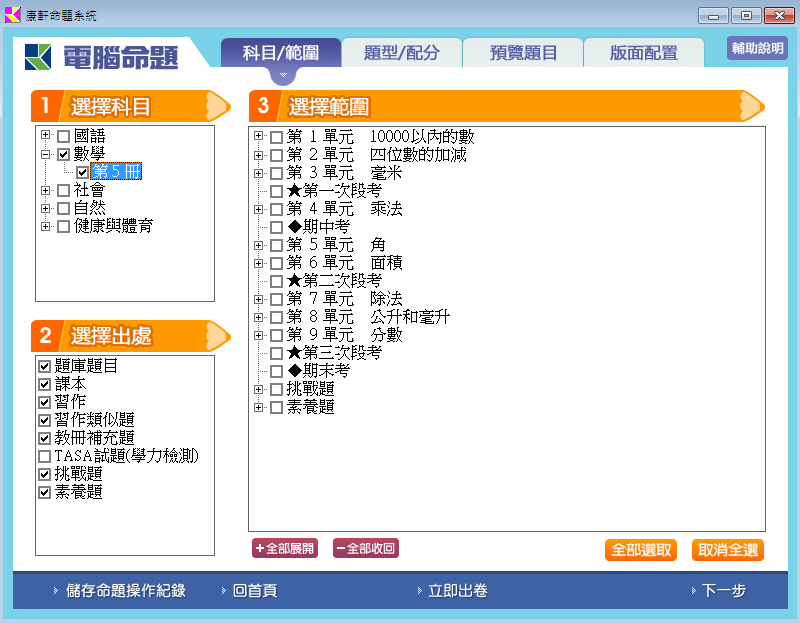Click the arrow beside 回首頁
800x623 pixels.
pos(223,591)
